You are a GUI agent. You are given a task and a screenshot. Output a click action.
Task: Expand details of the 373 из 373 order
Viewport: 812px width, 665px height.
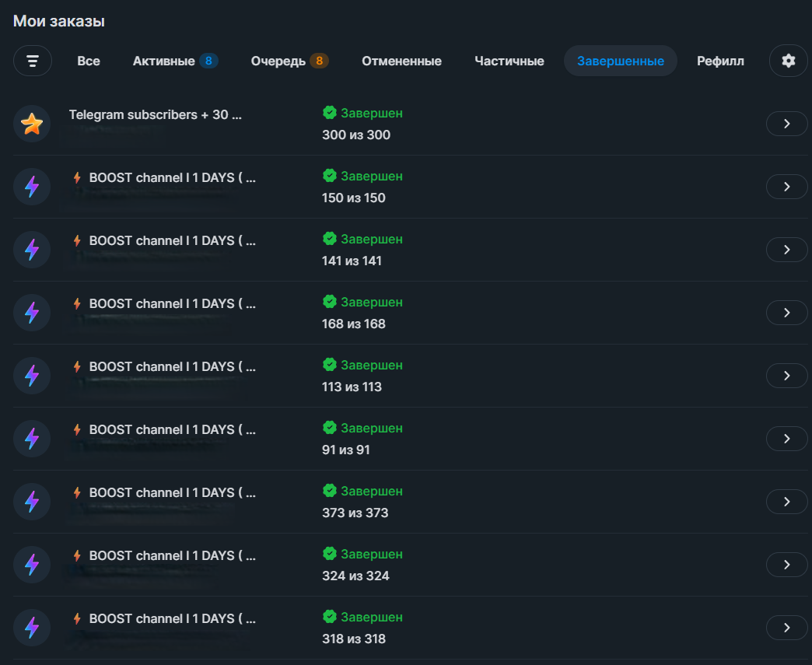pos(786,502)
